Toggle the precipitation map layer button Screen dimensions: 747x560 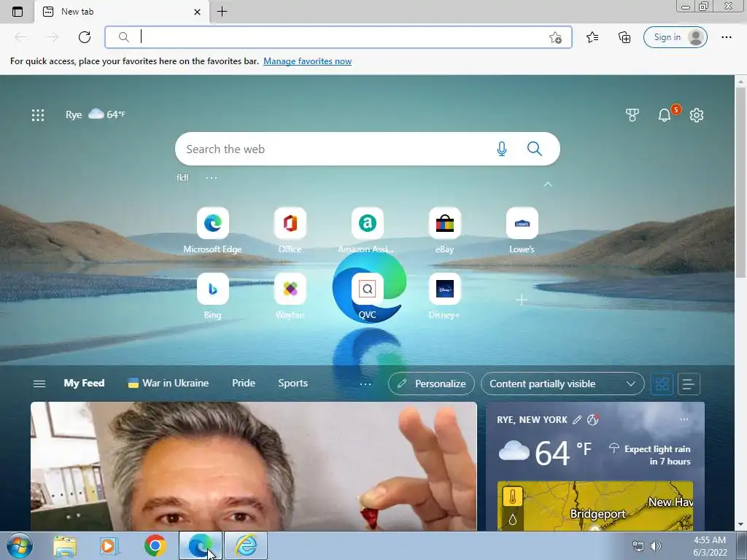(513, 519)
